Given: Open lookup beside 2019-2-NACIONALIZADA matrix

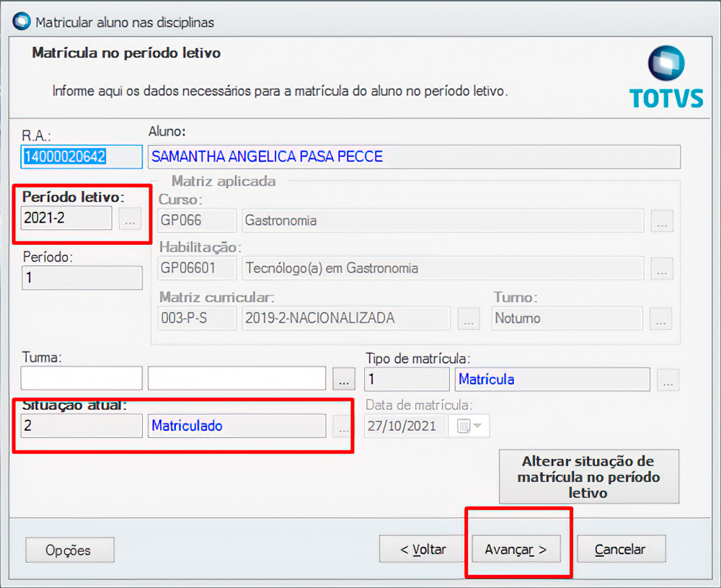Looking at the screenshot, I should click(x=469, y=318).
